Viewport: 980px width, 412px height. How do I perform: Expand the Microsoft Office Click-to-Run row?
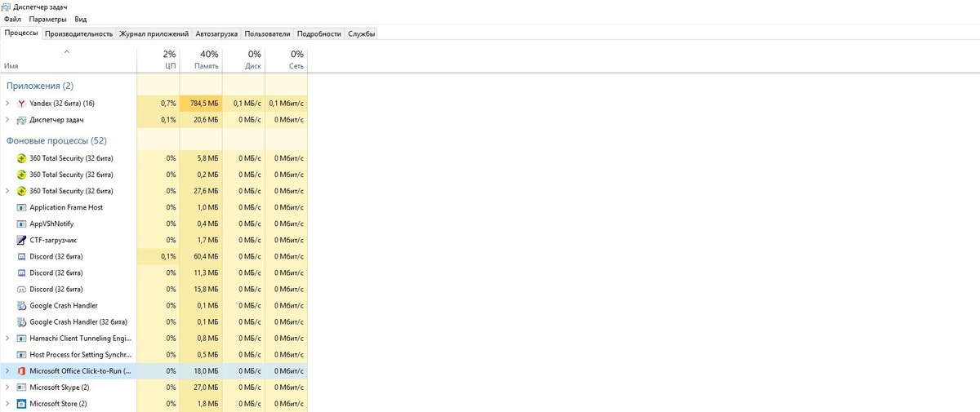pyautogui.click(x=7, y=370)
